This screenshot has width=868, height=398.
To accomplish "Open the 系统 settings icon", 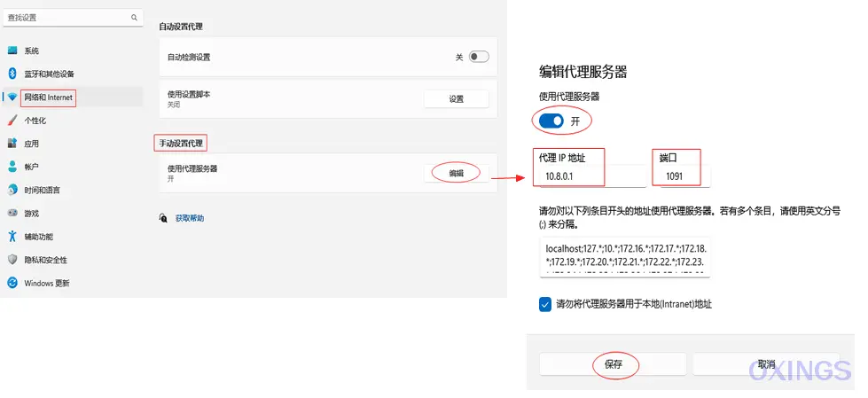I will 12,51.
